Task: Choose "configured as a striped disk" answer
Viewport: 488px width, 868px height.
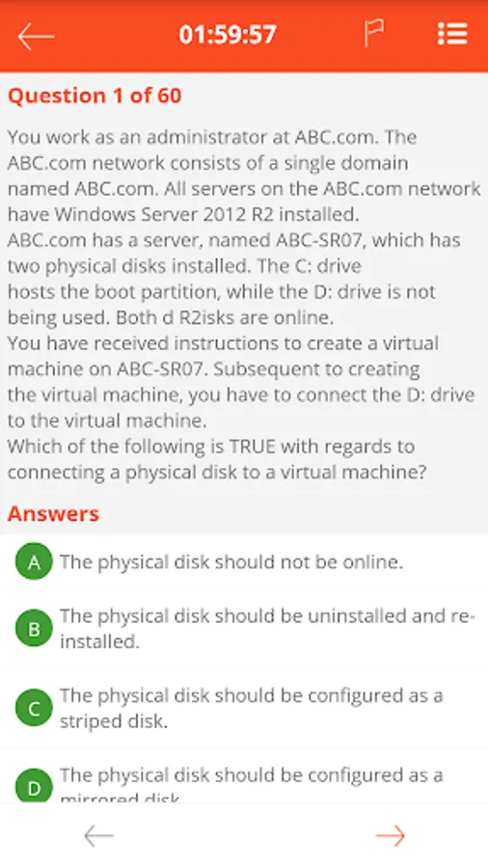Action: click(251, 708)
